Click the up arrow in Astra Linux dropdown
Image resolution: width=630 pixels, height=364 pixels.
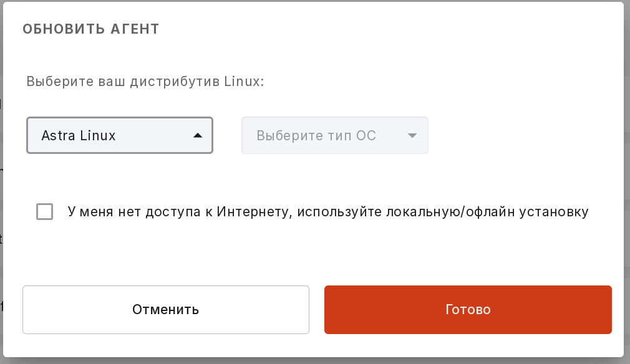tap(197, 136)
